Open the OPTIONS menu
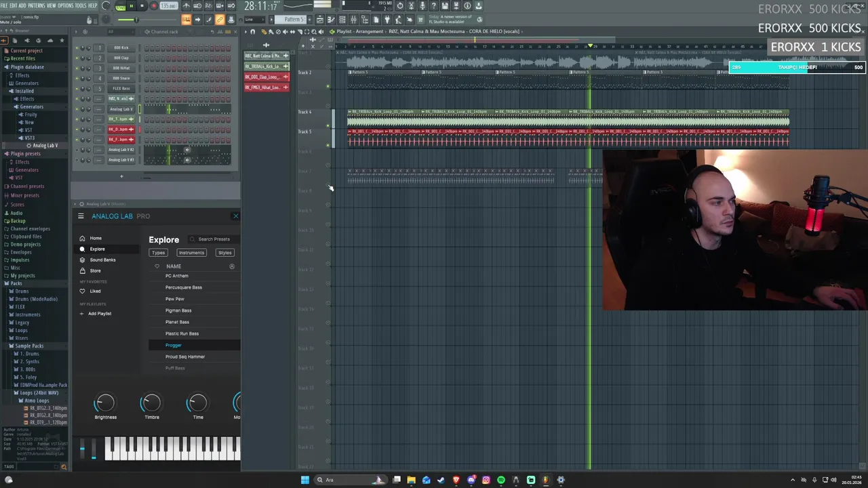The height and width of the screenshot is (488, 868). [66, 5]
